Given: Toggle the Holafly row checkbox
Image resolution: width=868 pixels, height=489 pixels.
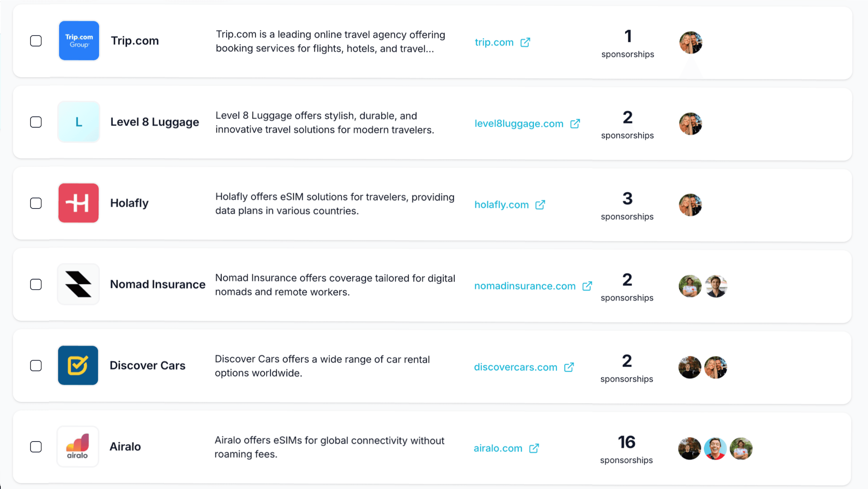Looking at the screenshot, I should click(36, 203).
